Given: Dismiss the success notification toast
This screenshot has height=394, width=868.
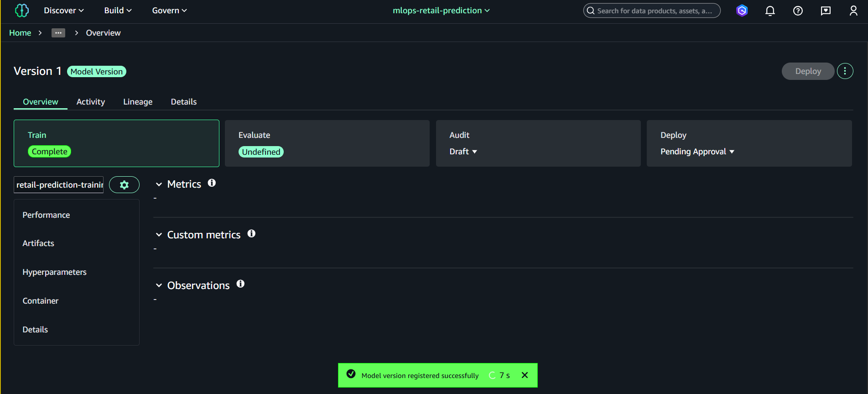Looking at the screenshot, I should 525,375.
